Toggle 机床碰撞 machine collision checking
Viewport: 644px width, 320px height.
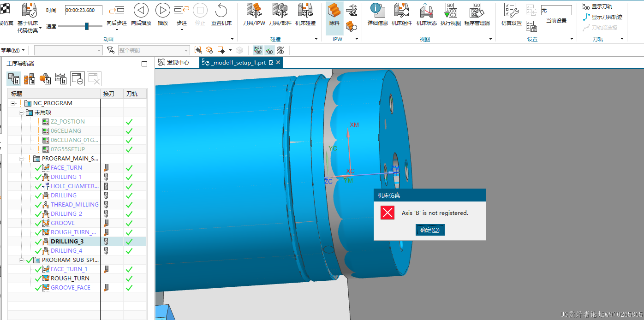click(x=305, y=15)
